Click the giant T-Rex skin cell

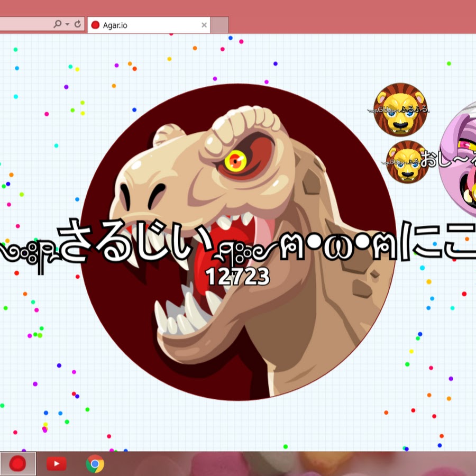click(x=238, y=242)
